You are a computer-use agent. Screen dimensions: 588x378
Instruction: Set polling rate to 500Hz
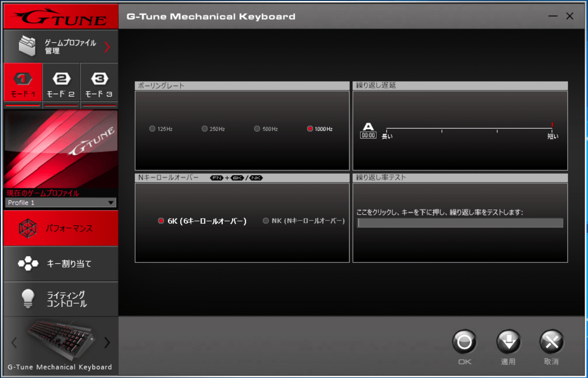[257, 129]
